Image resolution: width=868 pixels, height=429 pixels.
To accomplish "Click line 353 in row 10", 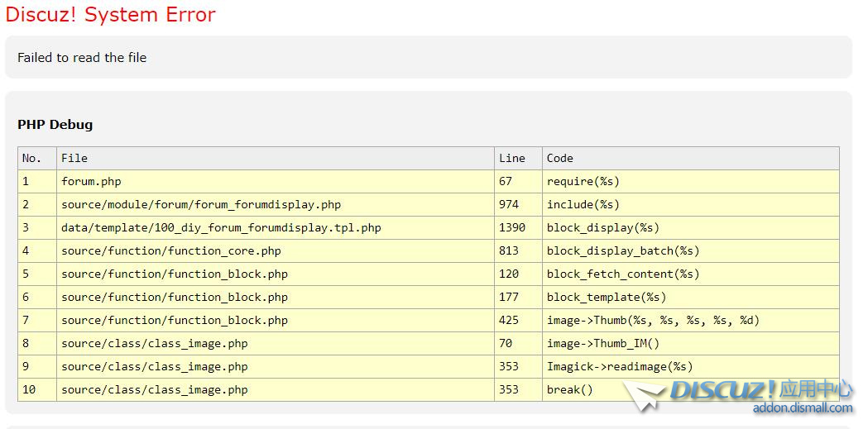I will (509, 390).
